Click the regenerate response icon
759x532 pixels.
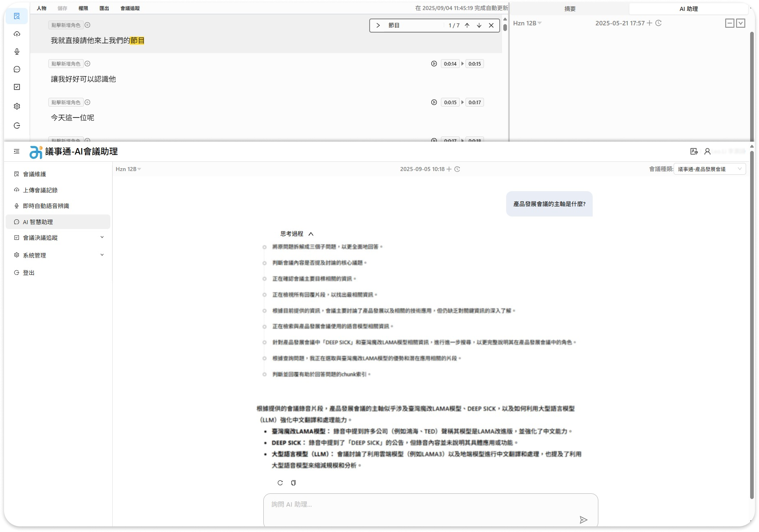click(280, 483)
